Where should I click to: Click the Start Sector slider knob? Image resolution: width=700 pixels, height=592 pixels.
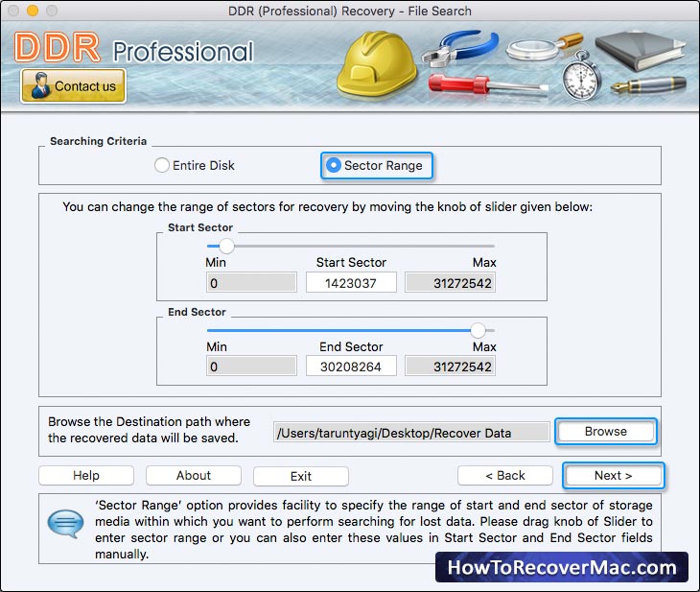[226, 246]
